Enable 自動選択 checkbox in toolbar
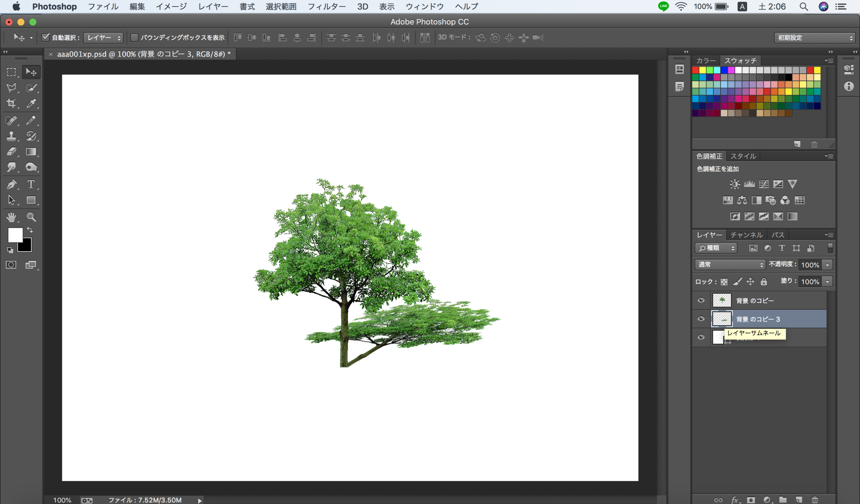The width and height of the screenshot is (860, 504). click(x=45, y=37)
